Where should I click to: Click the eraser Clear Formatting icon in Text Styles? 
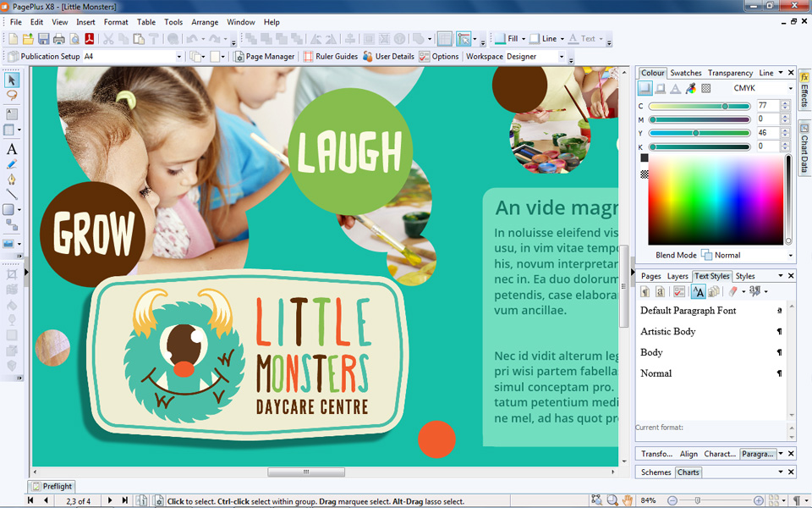tap(732, 291)
